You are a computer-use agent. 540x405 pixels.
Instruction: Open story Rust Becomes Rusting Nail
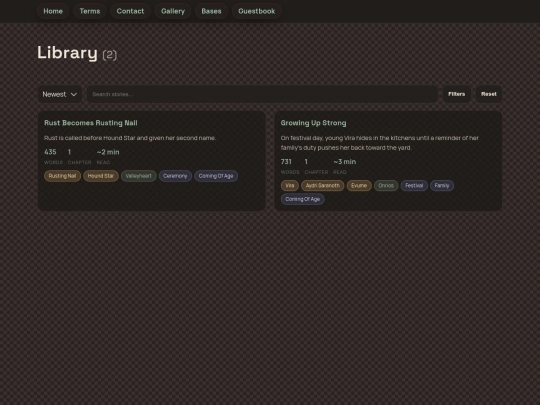91,123
